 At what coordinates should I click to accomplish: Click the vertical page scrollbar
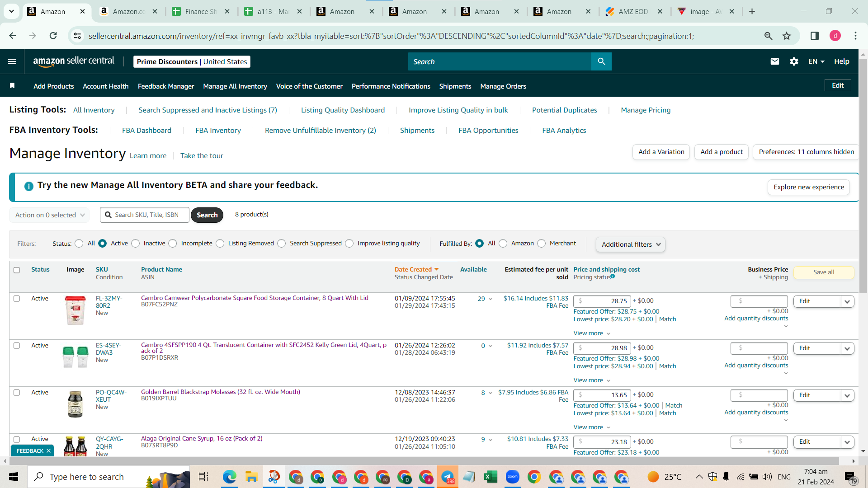click(x=863, y=176)
